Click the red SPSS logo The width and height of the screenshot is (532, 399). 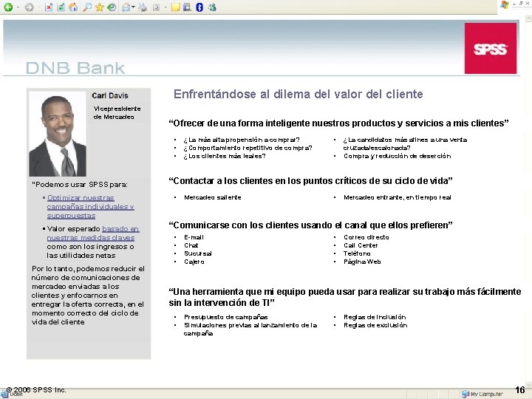coord(491,48)
